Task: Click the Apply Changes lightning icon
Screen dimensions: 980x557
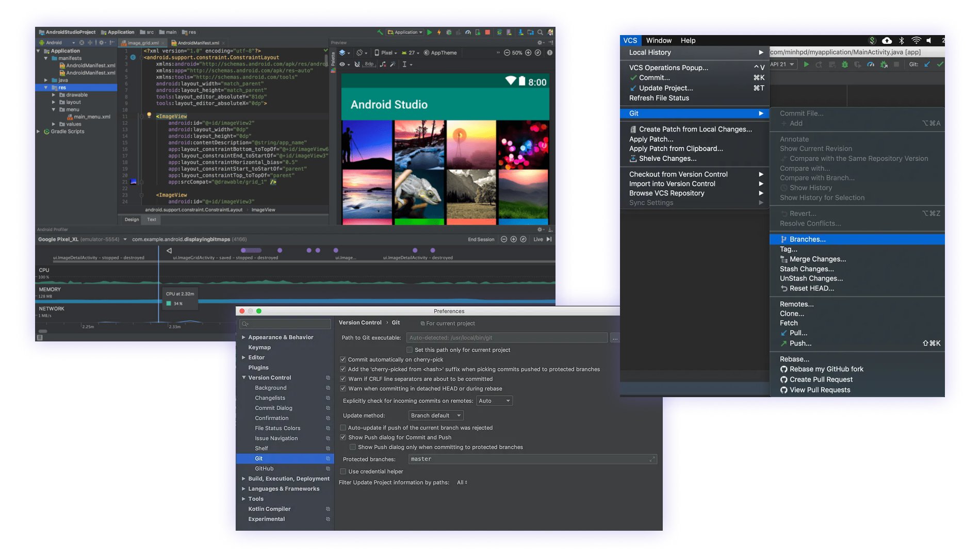Action: (x=439, y=32)
